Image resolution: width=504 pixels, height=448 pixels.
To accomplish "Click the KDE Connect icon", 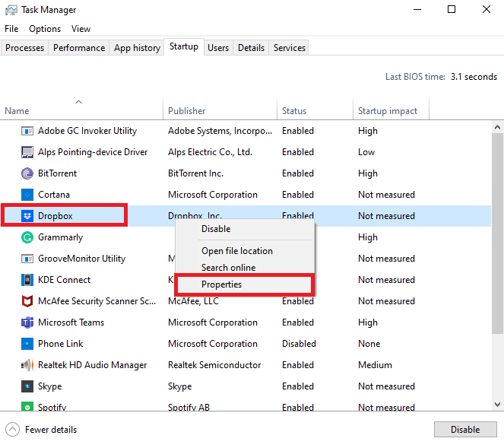I will pyautogui.click(x=27, y=280).
